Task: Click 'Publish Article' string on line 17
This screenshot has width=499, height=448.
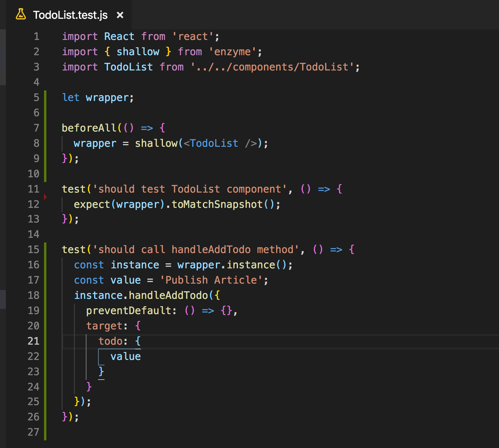Action: pos(211,280)
